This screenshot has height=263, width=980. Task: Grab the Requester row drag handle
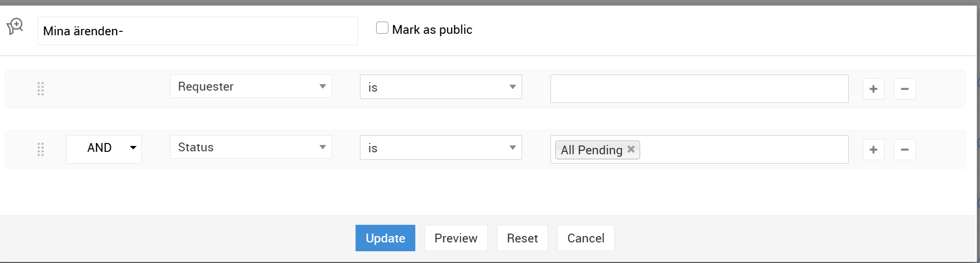point(41,89)
